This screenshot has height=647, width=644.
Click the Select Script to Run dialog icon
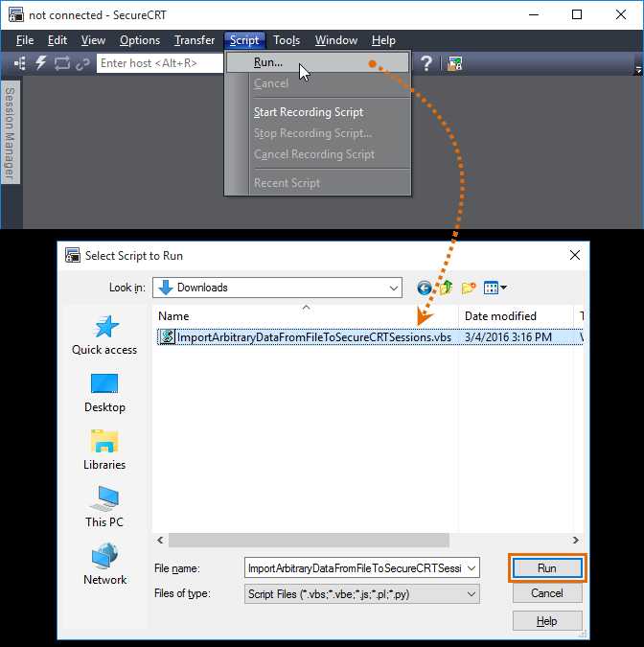point(73,255)
